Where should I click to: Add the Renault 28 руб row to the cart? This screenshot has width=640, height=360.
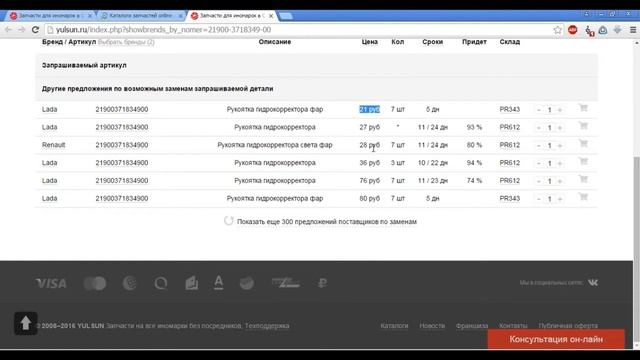click(583, 144)
